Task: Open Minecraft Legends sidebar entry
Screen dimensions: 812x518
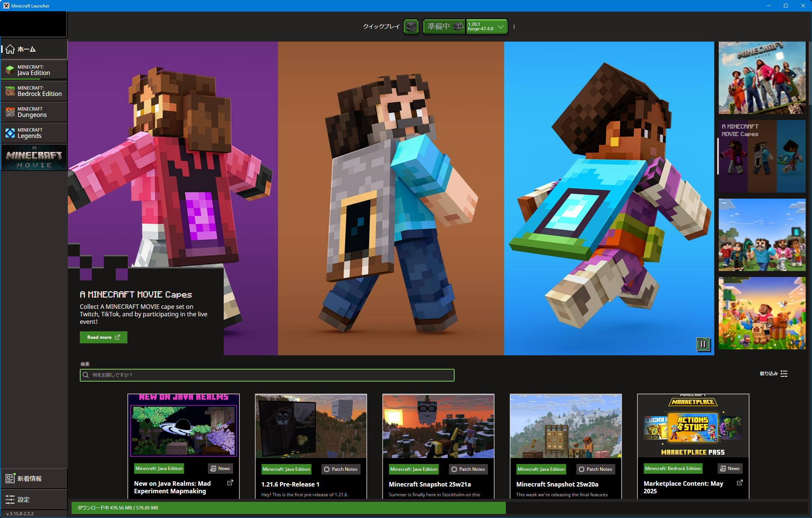Action: (34, 133)
